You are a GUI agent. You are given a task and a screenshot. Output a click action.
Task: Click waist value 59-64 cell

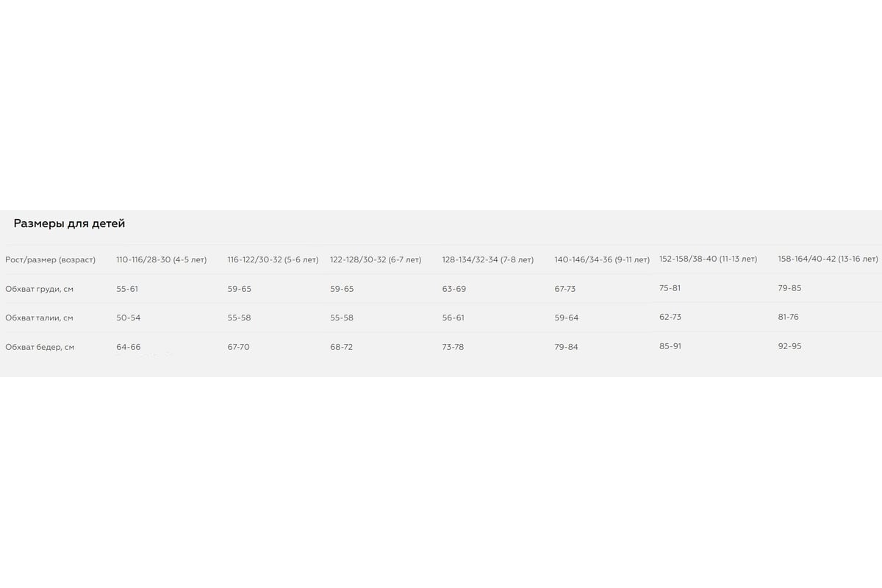567,318
